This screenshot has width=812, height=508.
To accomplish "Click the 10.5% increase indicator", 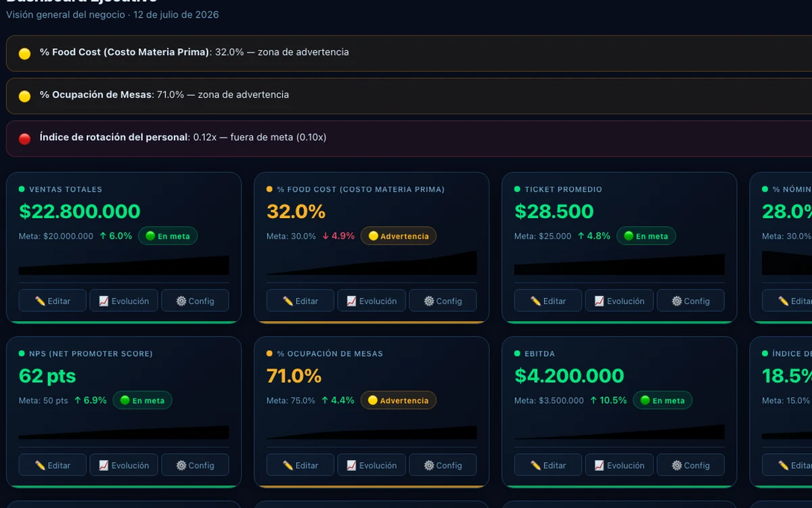I will pyautogui.click(x=608, y=401).
